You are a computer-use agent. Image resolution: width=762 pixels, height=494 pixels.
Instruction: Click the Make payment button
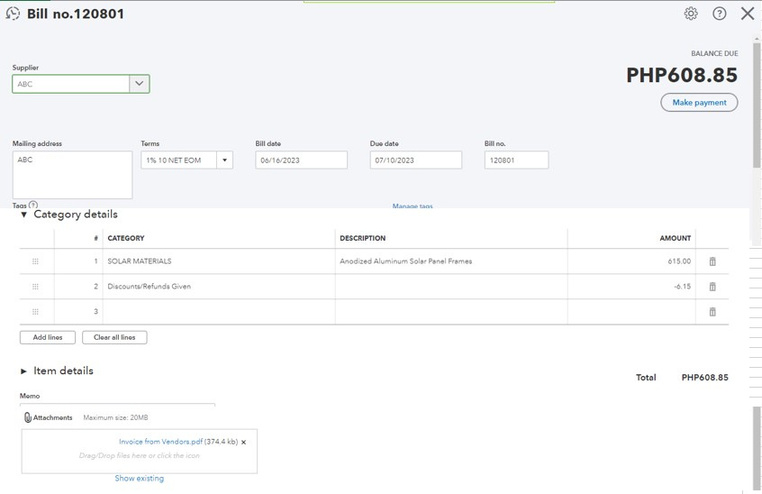(x=699, y=102)
